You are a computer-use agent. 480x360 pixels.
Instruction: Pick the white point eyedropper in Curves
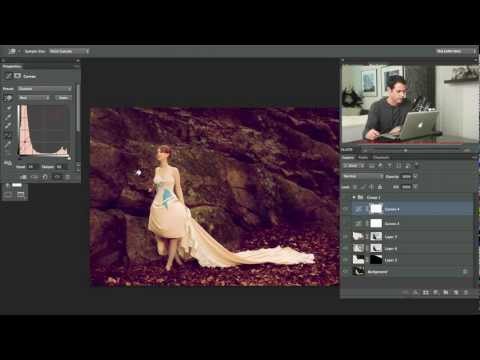(9, 126)
